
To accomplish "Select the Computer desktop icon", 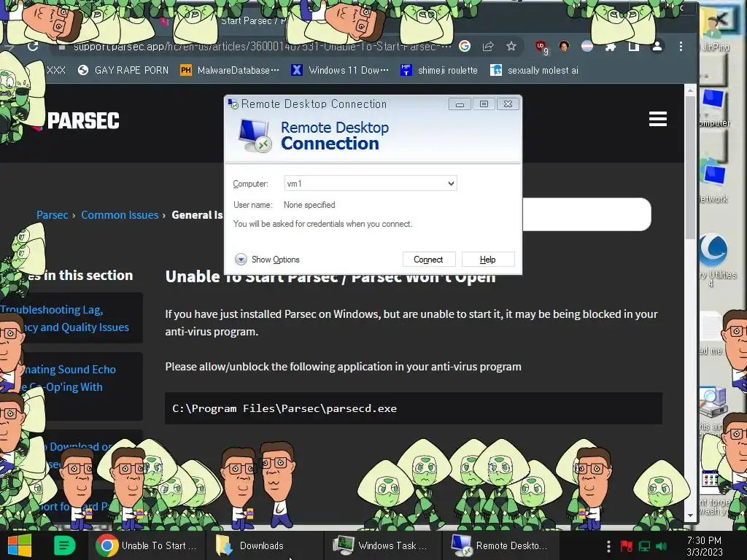I will tap(715, 108).
